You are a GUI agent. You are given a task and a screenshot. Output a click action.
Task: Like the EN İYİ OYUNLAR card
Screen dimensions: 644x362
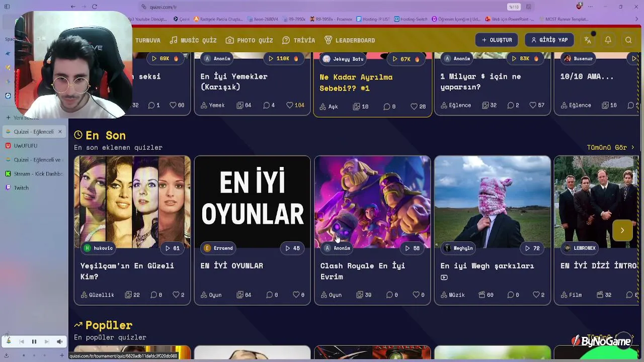296,295
